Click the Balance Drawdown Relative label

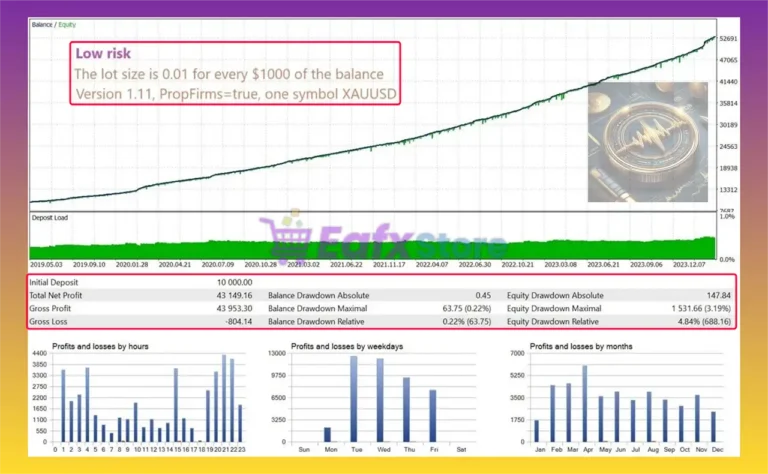(316, 322)
